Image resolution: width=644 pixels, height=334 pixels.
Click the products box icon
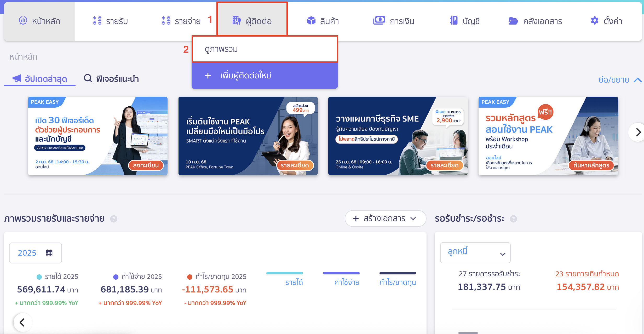click(311, 20)
